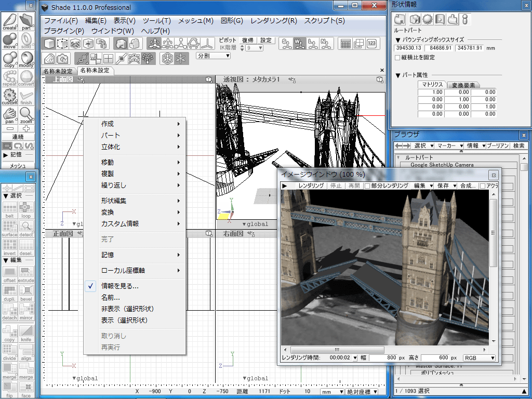
Task: Choose the bevel edit tool
Action: tap(26, 294)
